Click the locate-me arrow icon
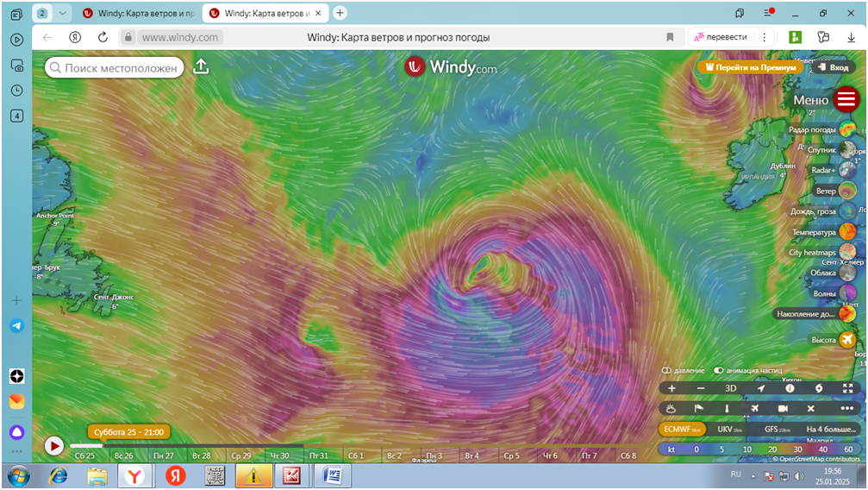Screen dimensions: 868x490 [x=760, y=388]
